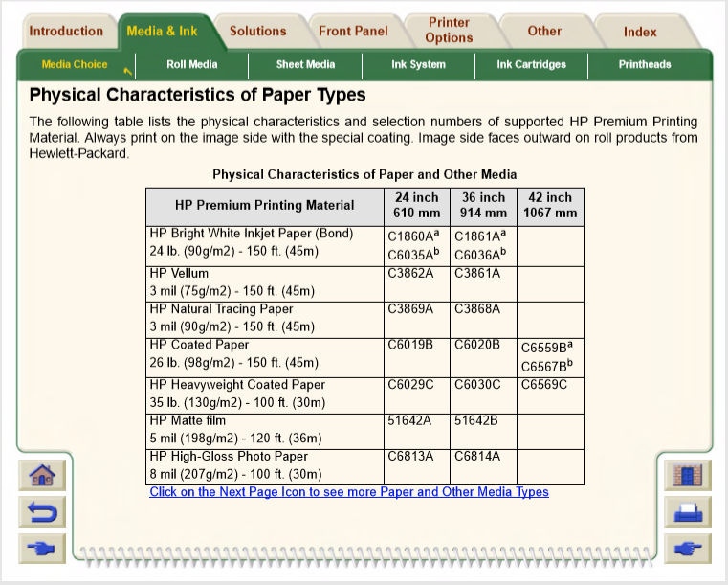Switch to the Solutions tab
The image size is (728, 585).
[257, 31]
